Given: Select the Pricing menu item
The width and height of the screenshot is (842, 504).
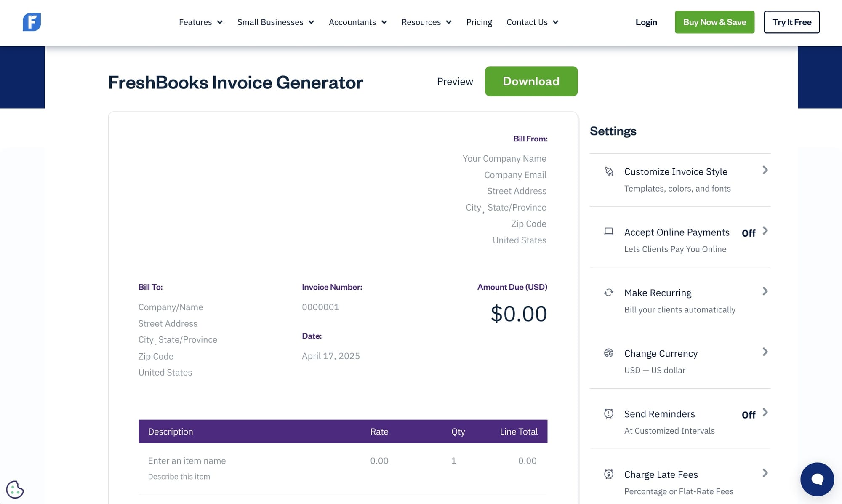Looking at the screenshot, I should point(479,22).
